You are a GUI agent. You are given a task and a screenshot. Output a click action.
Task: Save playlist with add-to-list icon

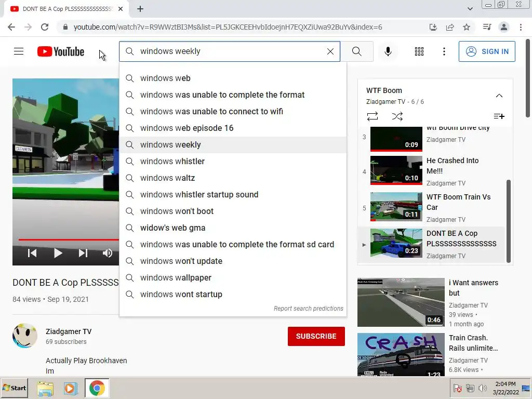pos(499,116)
